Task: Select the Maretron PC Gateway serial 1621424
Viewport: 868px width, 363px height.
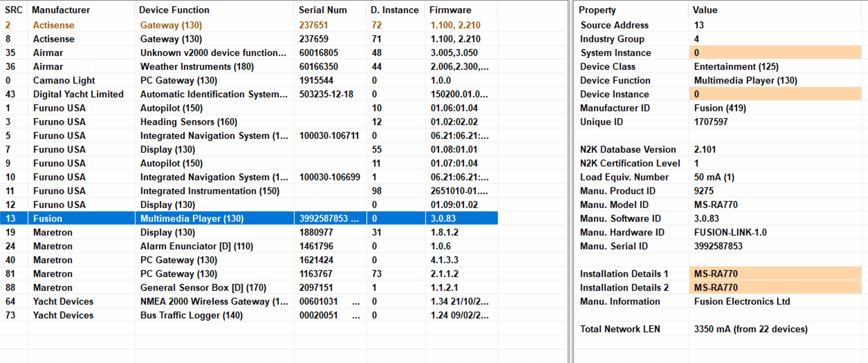Action: click(x=249, y=260)
